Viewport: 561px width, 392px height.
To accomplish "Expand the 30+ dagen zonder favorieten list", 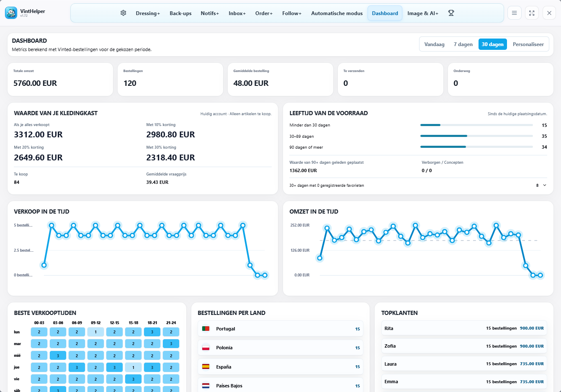I will tap(544, 185).
